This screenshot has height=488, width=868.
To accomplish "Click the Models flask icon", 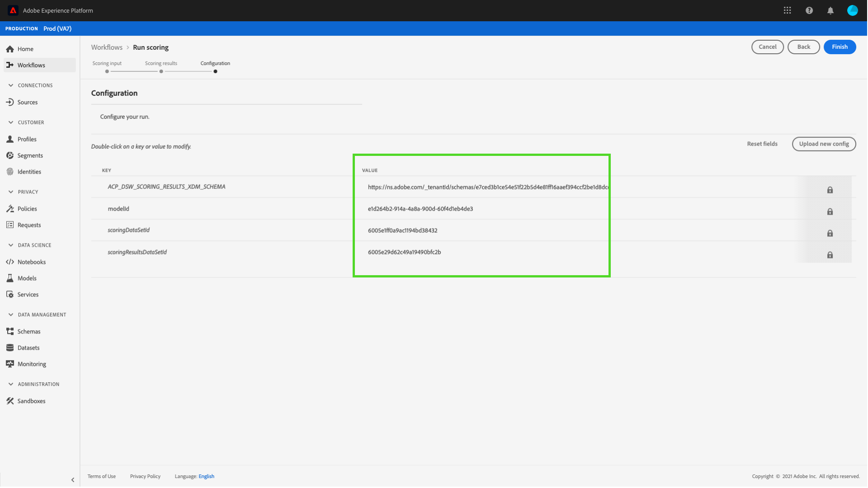I will click(10, 278).
